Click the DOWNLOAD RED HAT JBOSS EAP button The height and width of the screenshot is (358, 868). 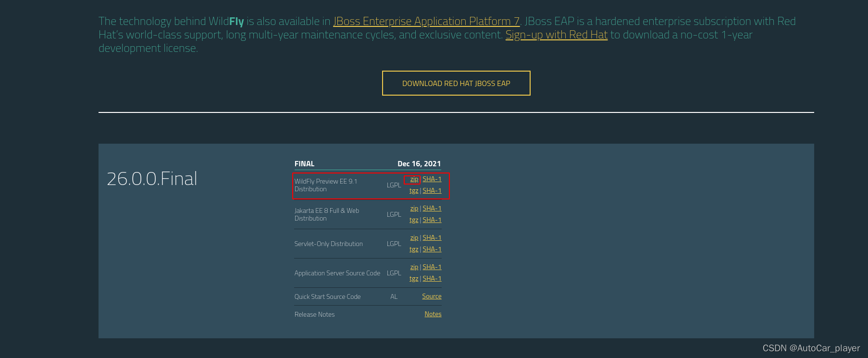pyautogui.click(x=456, y=83)
